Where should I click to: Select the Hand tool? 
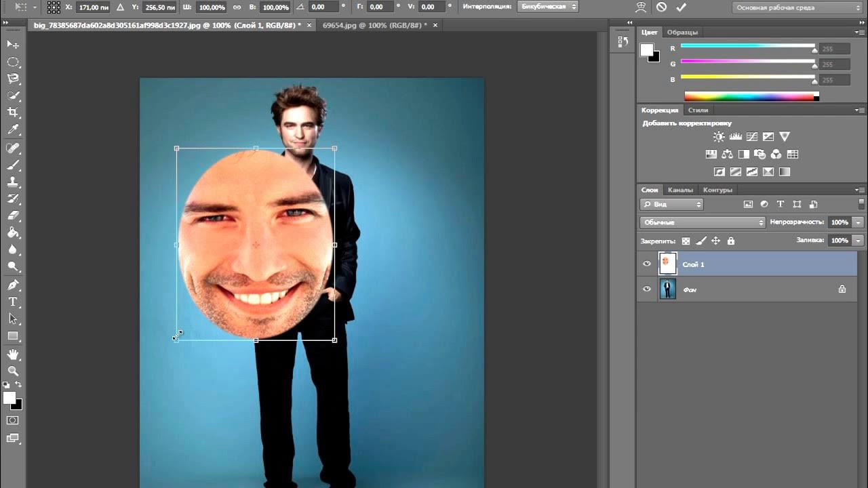click(13, 354)
